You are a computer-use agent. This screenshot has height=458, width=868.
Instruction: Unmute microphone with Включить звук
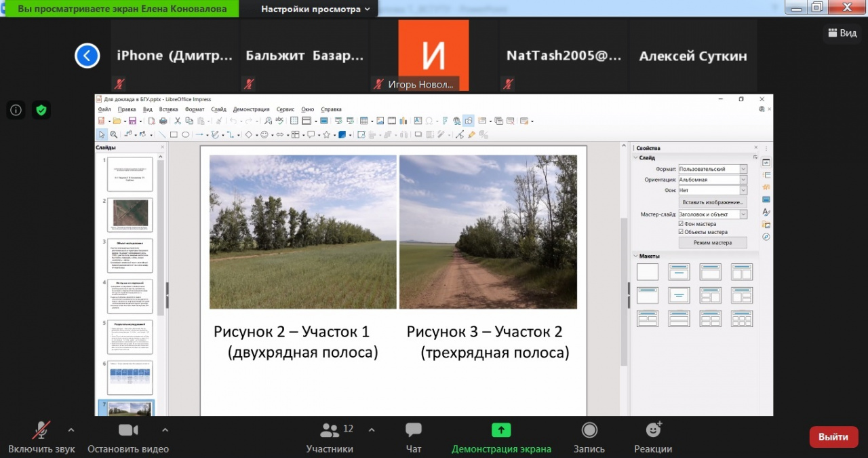pyautogui.click(x=41, y=430)
